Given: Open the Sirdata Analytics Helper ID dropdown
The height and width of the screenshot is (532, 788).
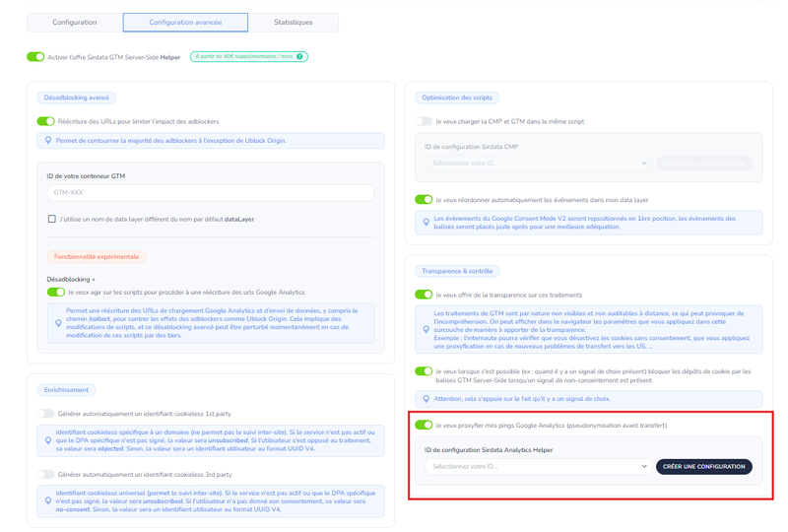Looking at the screenshot, I should point(538,466).
